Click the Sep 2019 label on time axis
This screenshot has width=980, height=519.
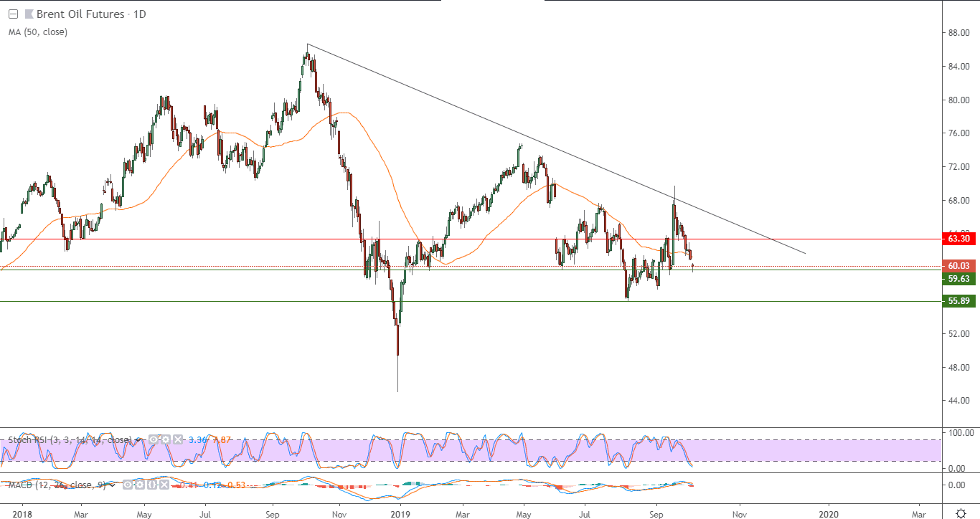pyautogui.click(x=656, y=514)
